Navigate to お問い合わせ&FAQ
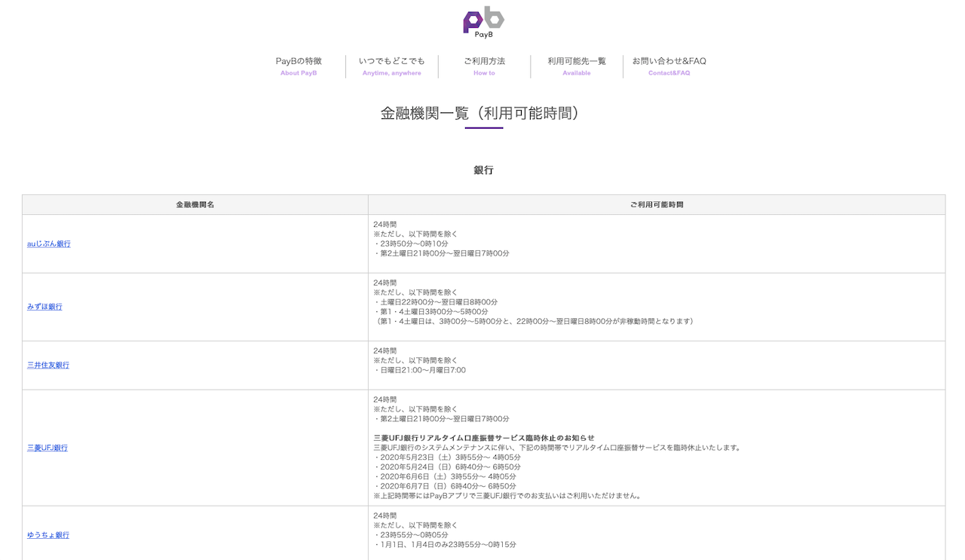This screenshot has width=965, height=560. pos(669,66)
